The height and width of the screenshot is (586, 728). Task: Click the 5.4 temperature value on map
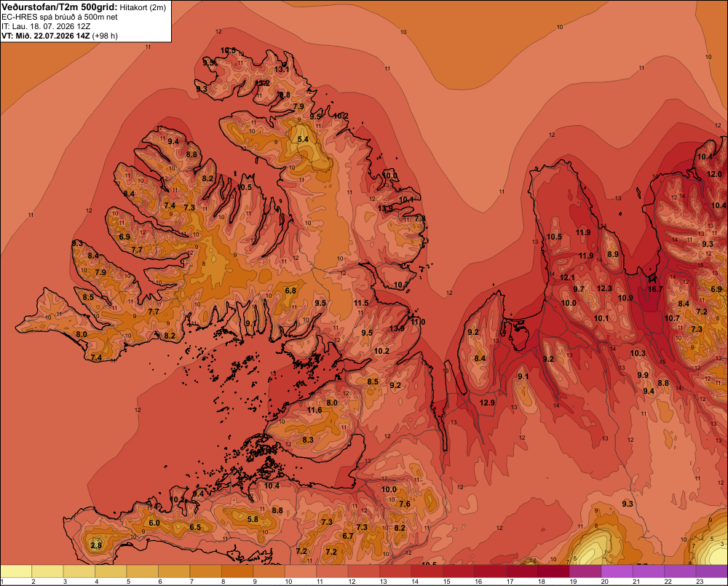pos(303,139)
